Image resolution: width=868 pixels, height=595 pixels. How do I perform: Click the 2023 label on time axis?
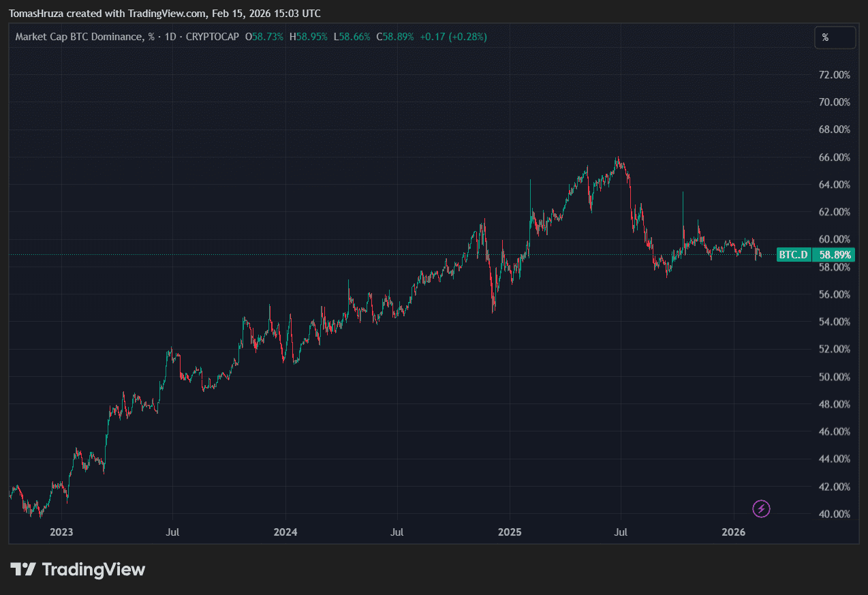click(61, 531)
